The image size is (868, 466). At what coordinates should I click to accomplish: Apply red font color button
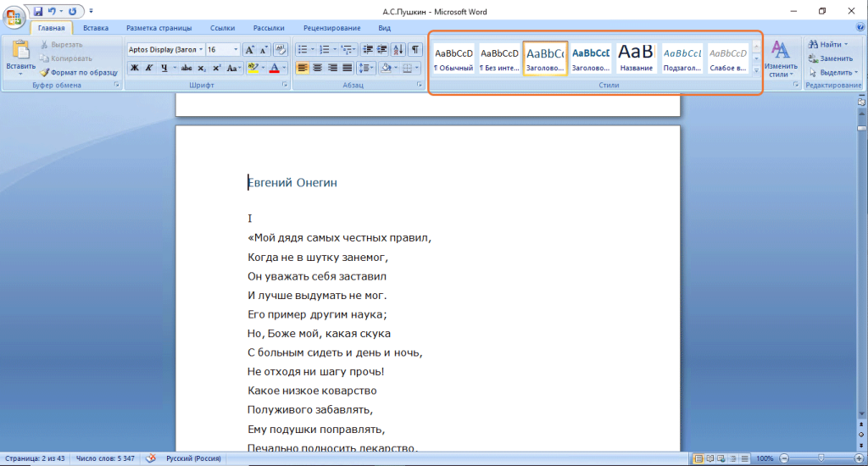click(x=274, y=68)
